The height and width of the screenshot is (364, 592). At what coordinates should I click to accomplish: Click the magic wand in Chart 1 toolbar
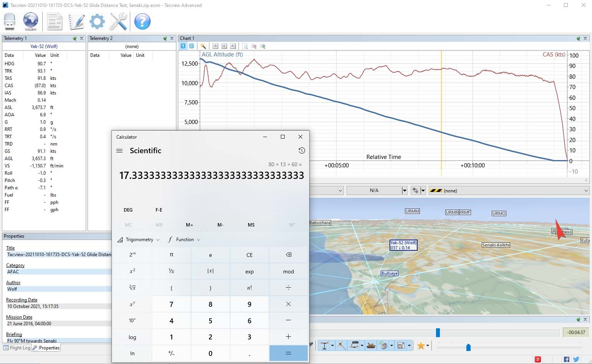[x=203, y=46]
